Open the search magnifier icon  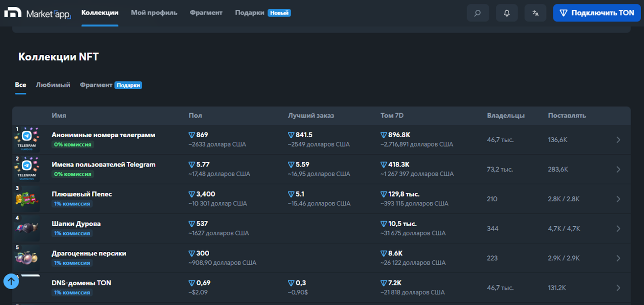[x=477, y=13]
